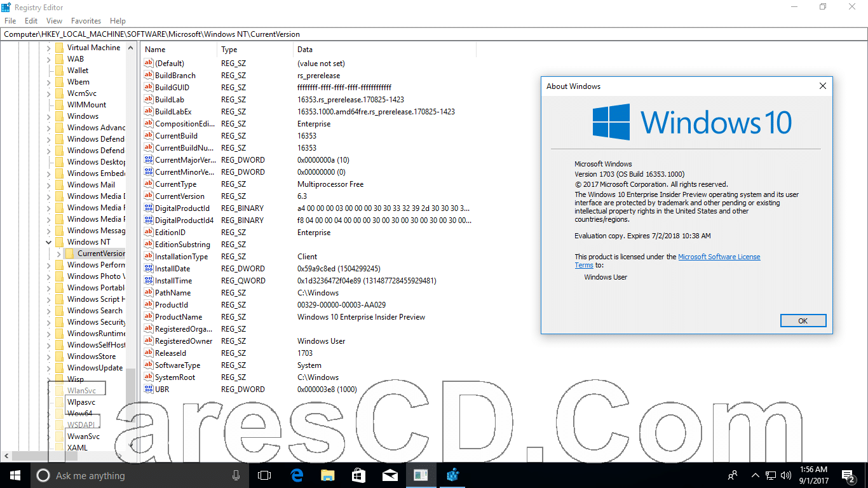This screenshot has width=868, height=488.
Task: Click the BuildLab string value icon
Action: point(149,99)
